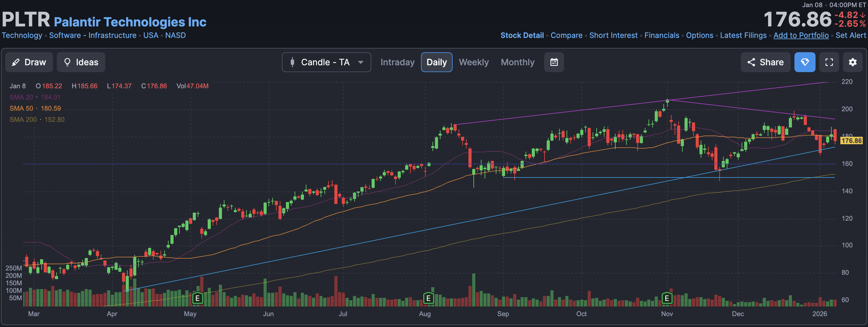Click the 220 price axis label
Image resolution: width=868 pixels, height=327 pixels.
click(847, 82)
